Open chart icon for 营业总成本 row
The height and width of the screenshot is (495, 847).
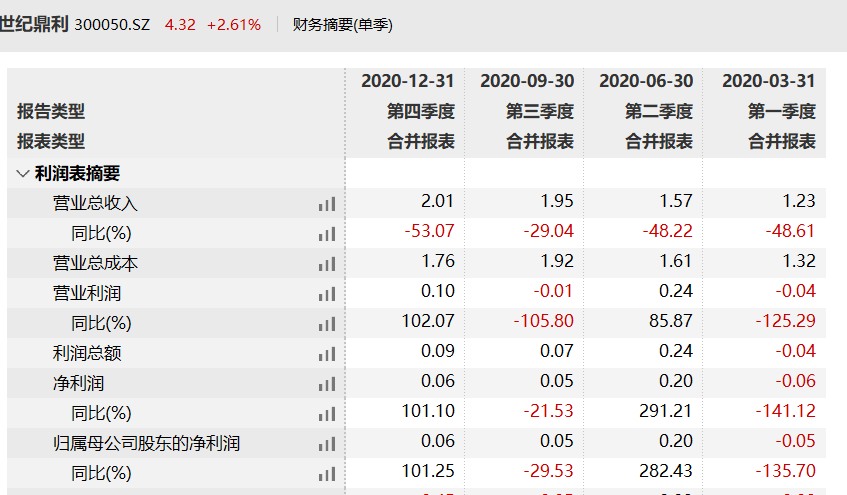coord(327,264)
